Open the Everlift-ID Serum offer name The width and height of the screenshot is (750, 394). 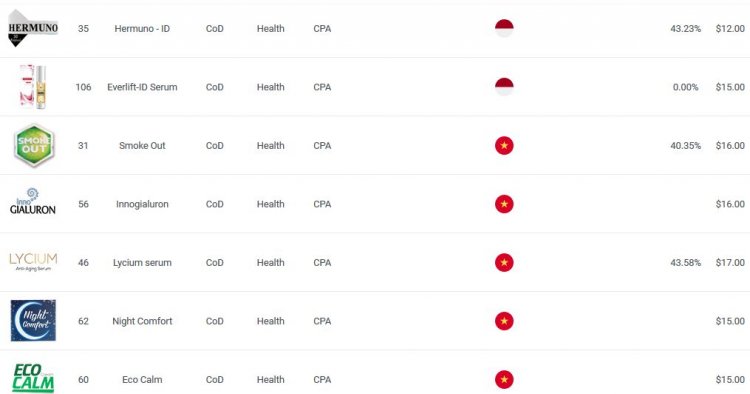coord(142,87)
